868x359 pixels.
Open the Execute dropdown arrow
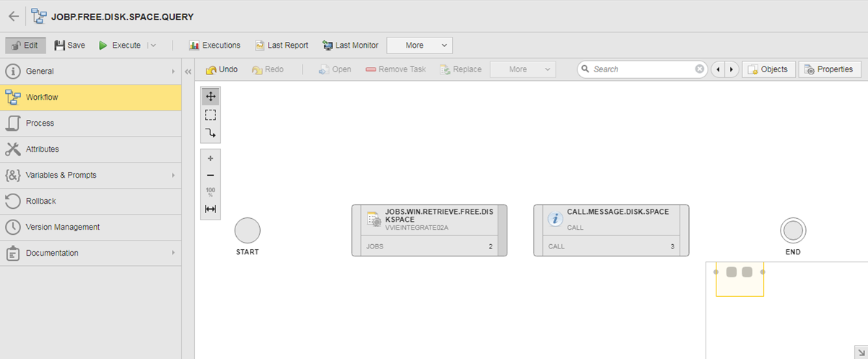152,46
